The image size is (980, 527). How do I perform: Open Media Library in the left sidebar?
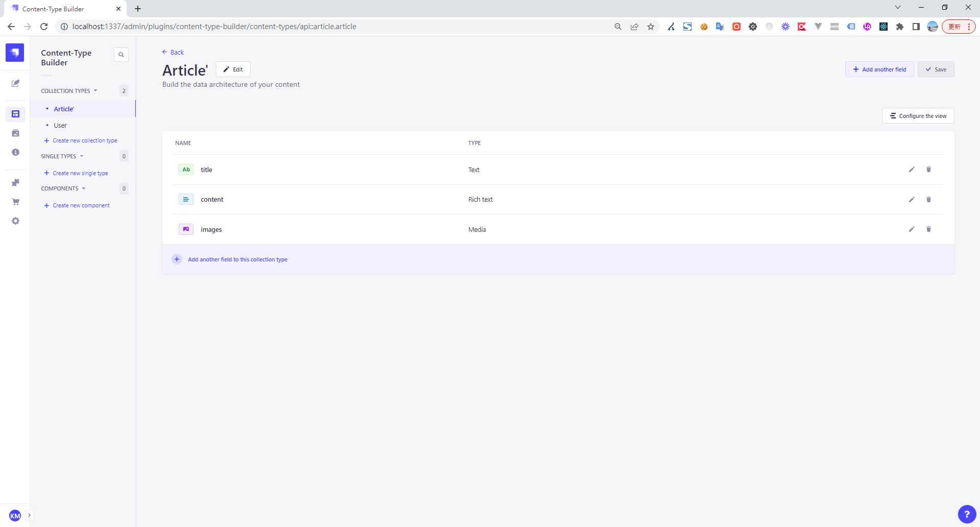coord(15,133)
